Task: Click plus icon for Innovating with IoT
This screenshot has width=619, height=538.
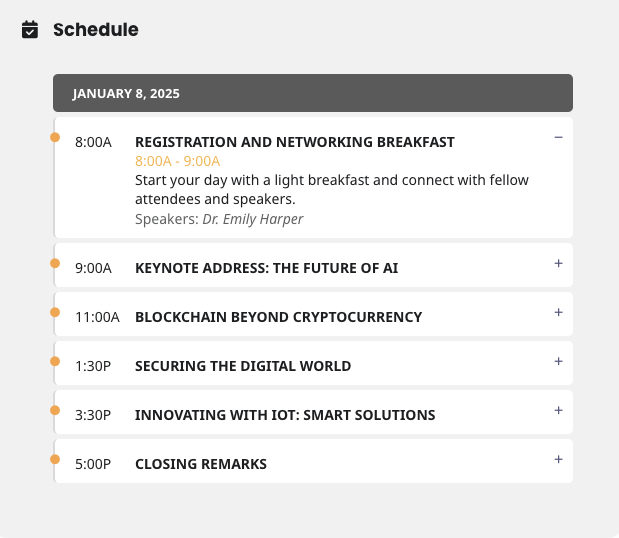Action: [x=558, y=410]
